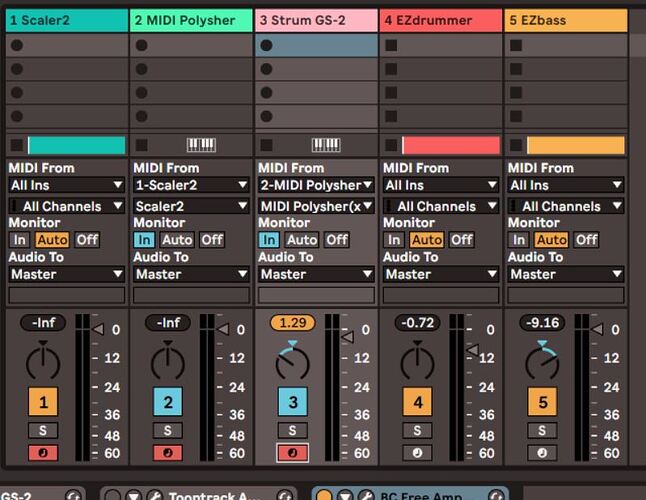Set EZbass monitor to Off

click(x=586, y=240)
